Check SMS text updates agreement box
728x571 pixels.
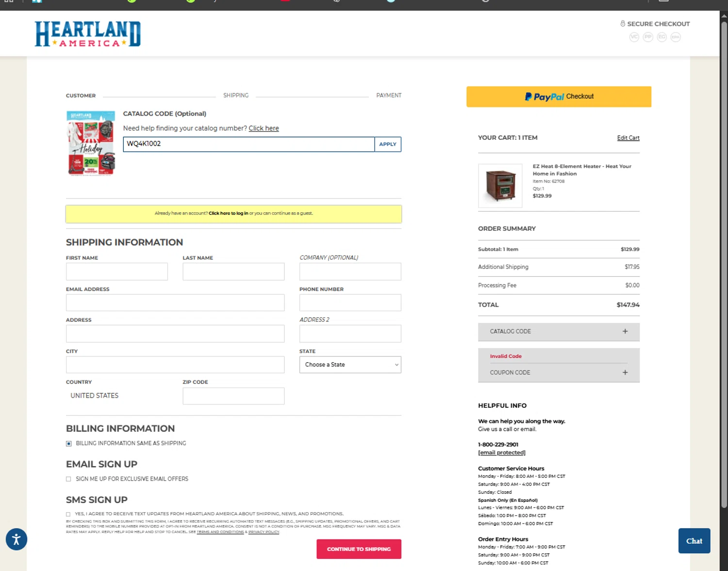click(68, 514)
